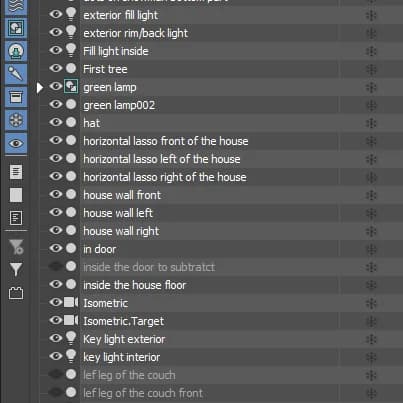Click the freeze snowflake in the hat row

click(x=371, y=123)
